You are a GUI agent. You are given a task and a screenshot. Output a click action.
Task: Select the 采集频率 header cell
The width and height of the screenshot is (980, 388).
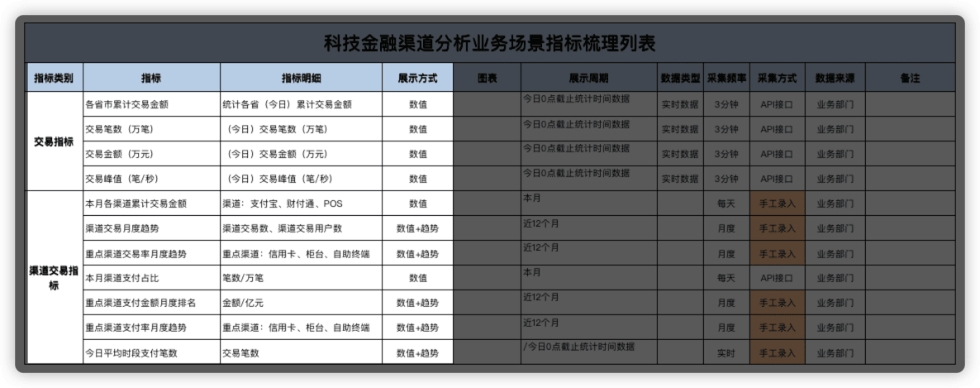[x=726, y=79]
